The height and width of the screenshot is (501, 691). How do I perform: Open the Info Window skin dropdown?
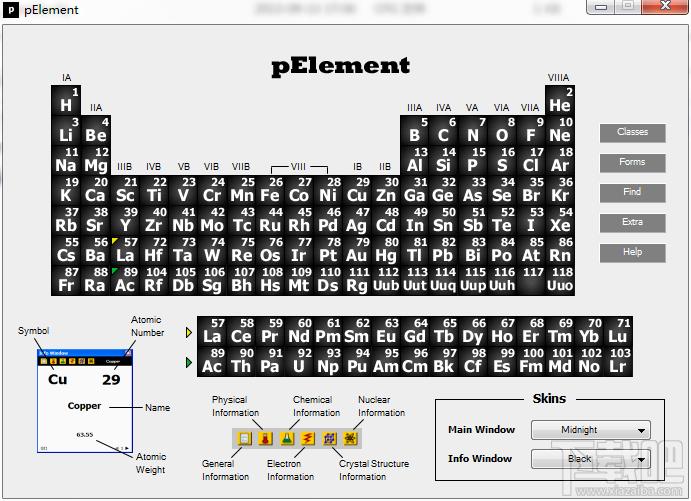point(591,459)
